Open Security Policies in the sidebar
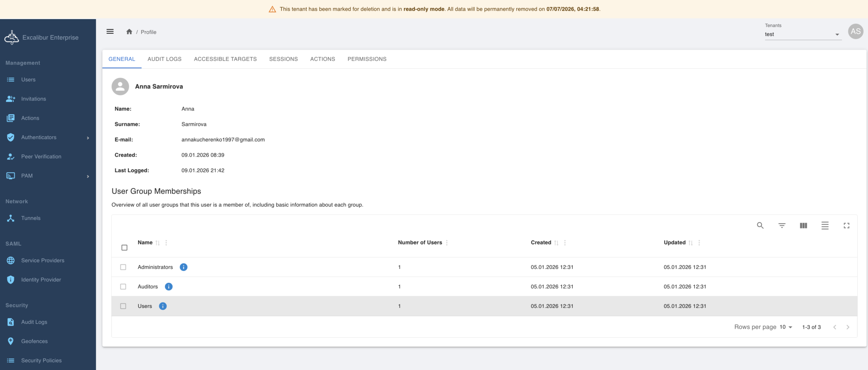 coord(41,360)
